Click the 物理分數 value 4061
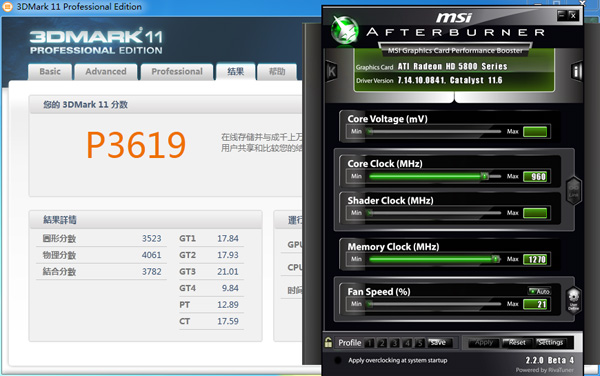600x376 pixels. click(x=152, y=255)
